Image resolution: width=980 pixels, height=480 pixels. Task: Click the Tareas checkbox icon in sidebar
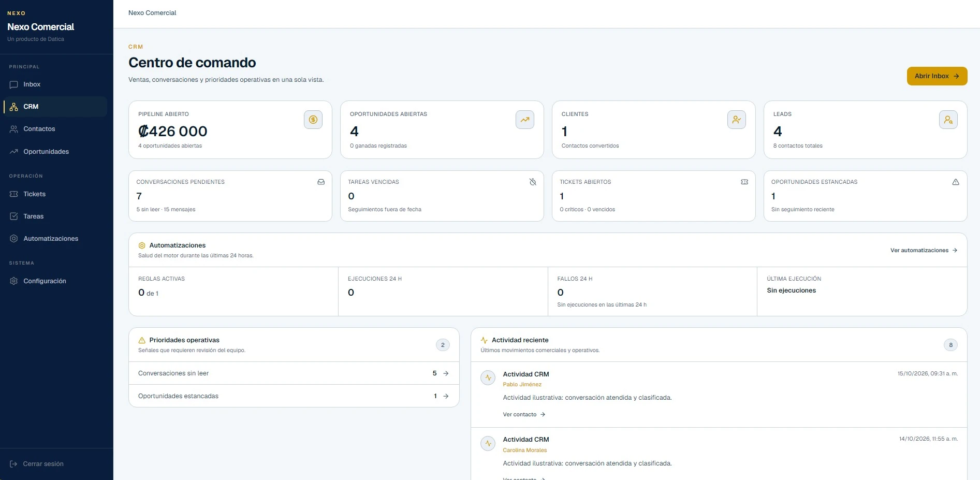(x=14, y=216)
